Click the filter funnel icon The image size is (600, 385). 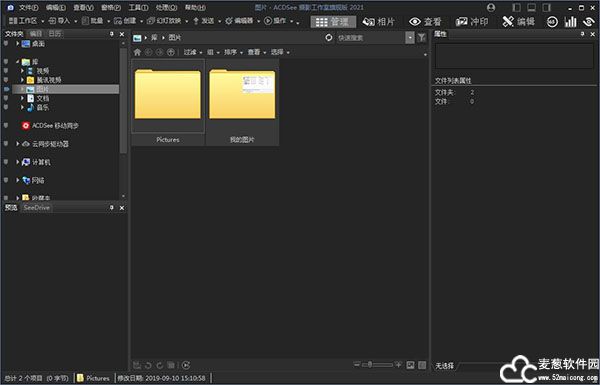coord(422,38)
